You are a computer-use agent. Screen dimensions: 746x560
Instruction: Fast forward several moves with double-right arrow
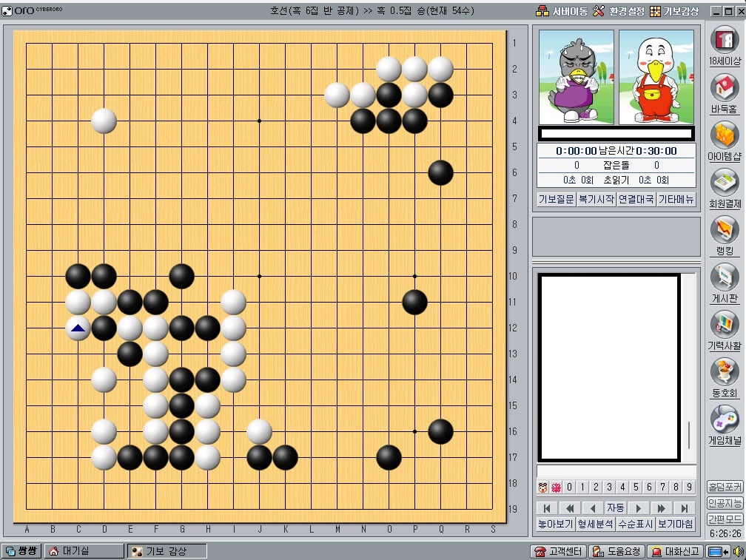coord(662,508)
